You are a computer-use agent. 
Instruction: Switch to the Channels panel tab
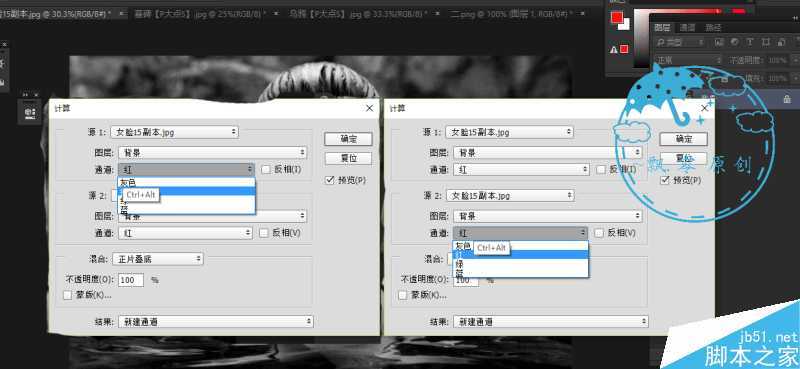click(x=687, y=27)
